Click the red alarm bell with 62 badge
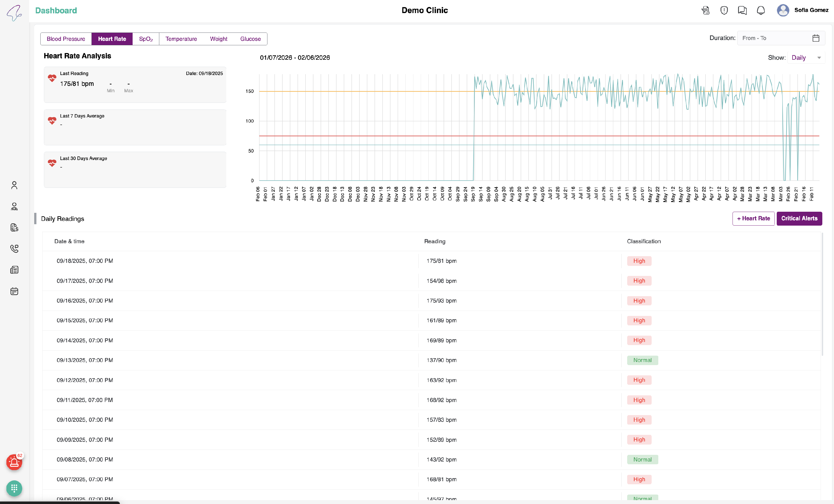 pyautogui.click(x=14, y=462)
